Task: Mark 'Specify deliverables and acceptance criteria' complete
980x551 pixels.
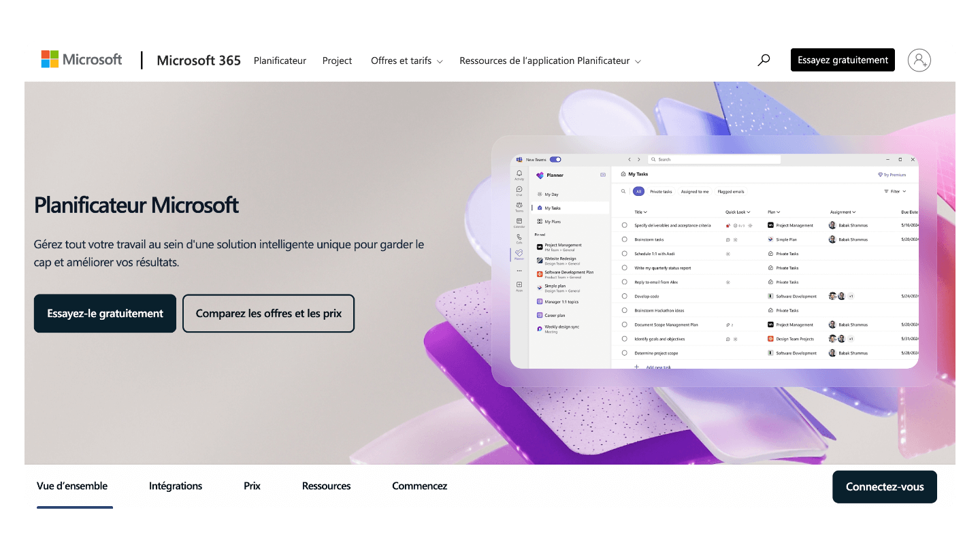Action: pyautogui.click(x=625, y=225)
